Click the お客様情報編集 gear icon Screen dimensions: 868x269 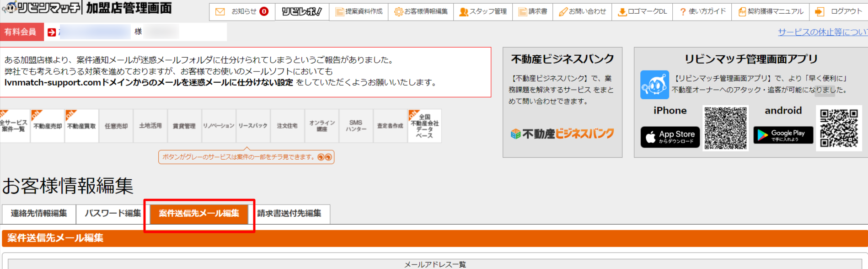(x=398, y=12)
